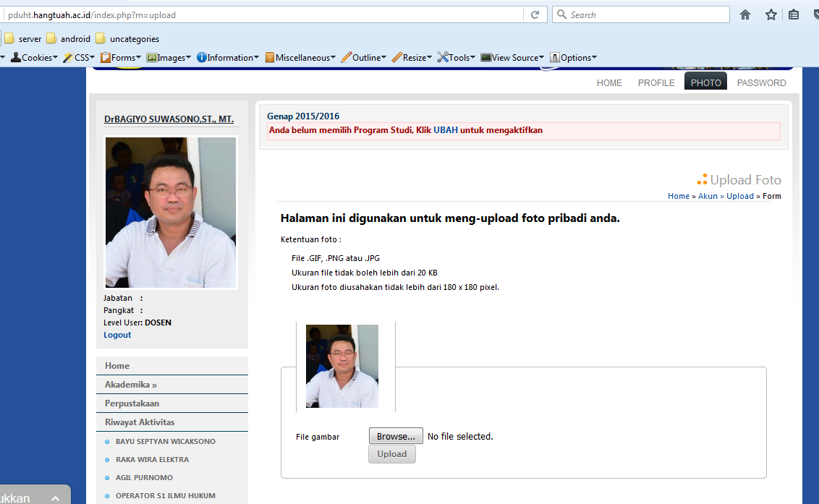Follow the Home breadcrumb link
Viewport: 819px width, 504px height.
coord(679,196)
